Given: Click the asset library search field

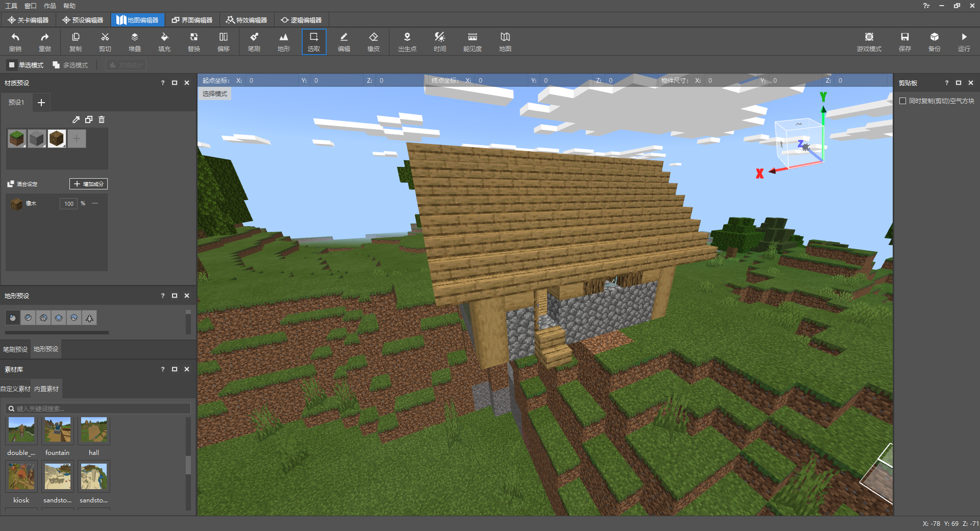Looking at the screenshot, I should (98, 408).
